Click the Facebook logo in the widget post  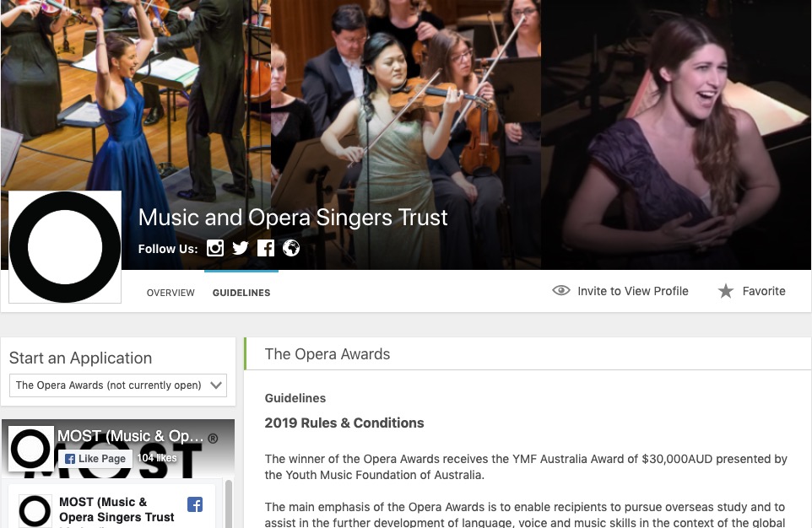pos(195,504)
